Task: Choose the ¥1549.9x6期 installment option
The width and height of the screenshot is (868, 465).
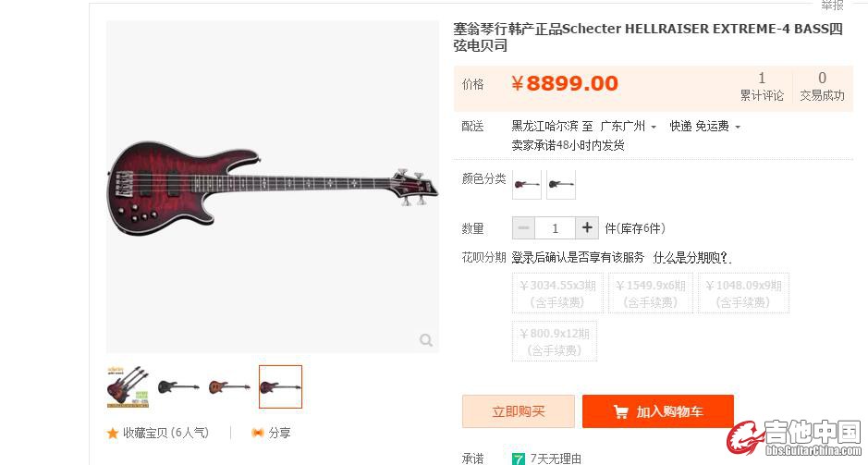Action: [651, 293]
